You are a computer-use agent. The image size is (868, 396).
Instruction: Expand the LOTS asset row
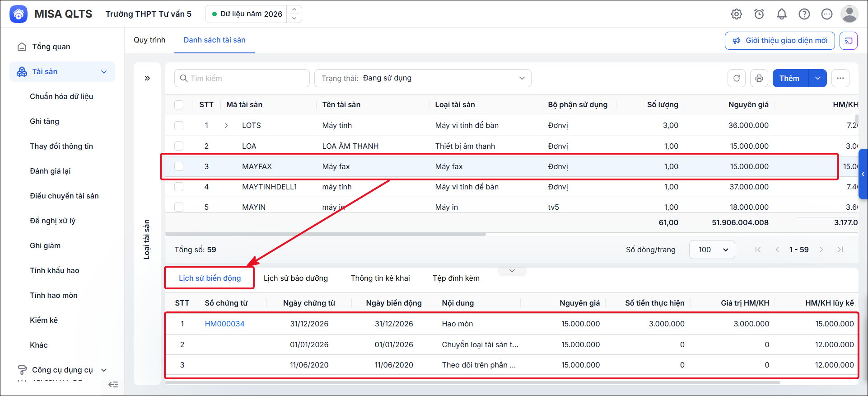pos(226,126)
